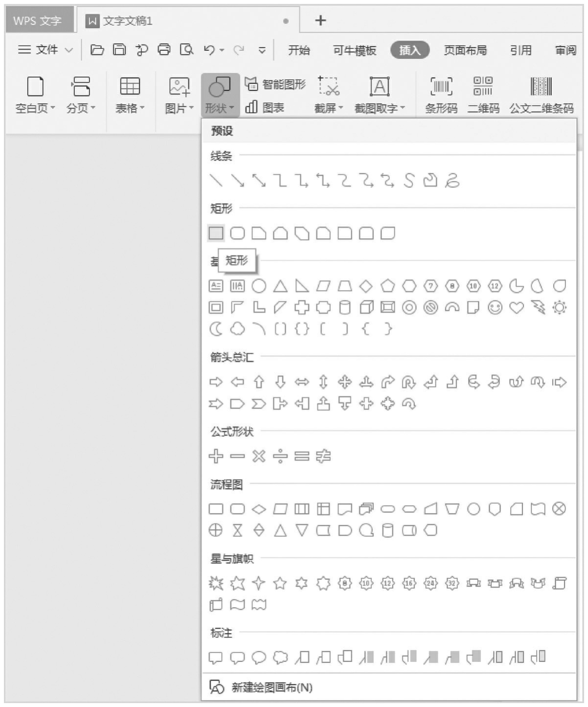Open a new document tab with plus
Viewport: 588px width, 707px height.
tap(320, 20)
